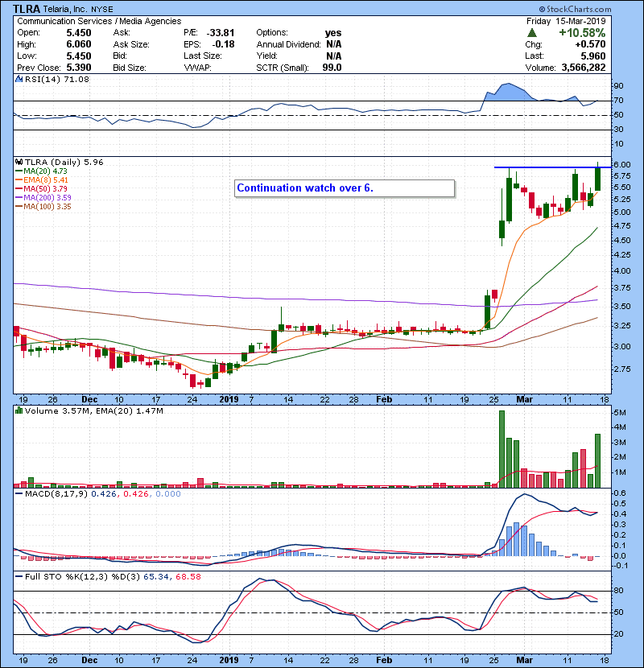Click the Last price 5.960 value

592,56
